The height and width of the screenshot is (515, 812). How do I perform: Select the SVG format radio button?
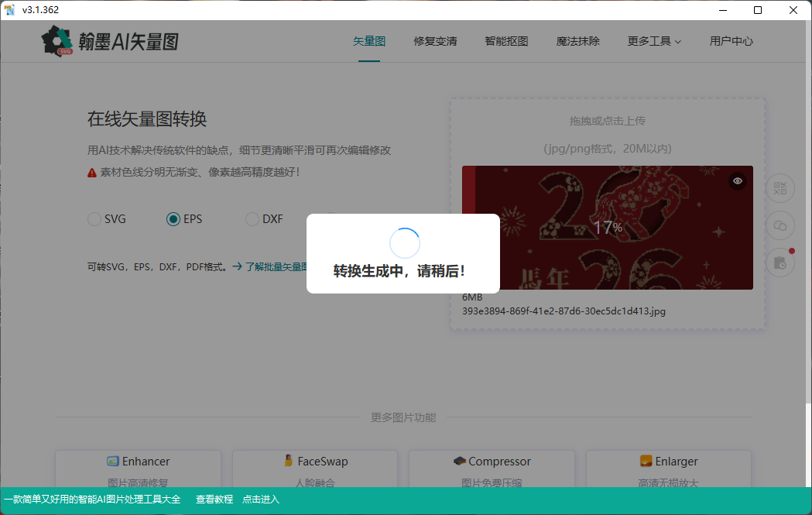click(94, 219)
